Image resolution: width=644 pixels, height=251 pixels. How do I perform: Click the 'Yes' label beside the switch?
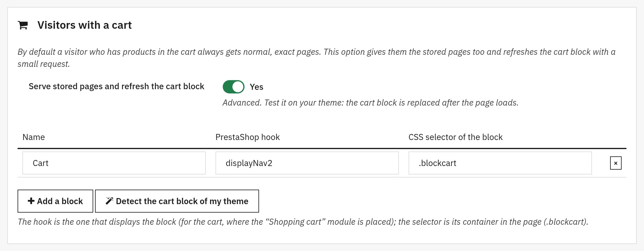tap(257, 87)
